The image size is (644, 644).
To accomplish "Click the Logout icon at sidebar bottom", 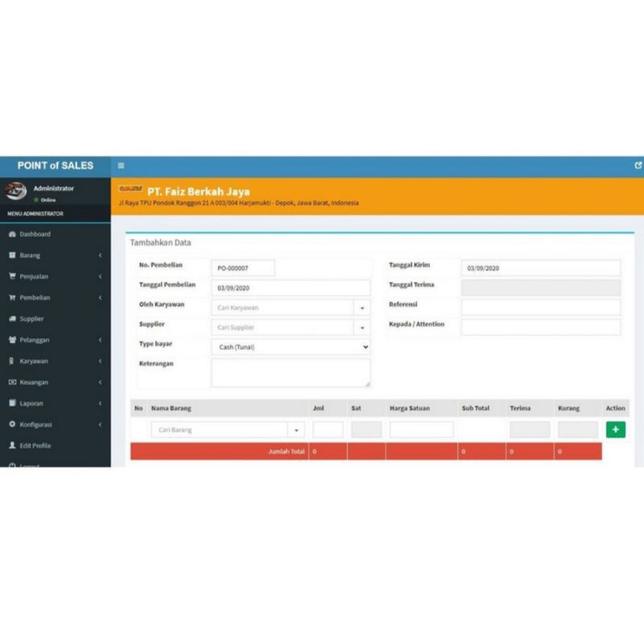I will [10, 466].
